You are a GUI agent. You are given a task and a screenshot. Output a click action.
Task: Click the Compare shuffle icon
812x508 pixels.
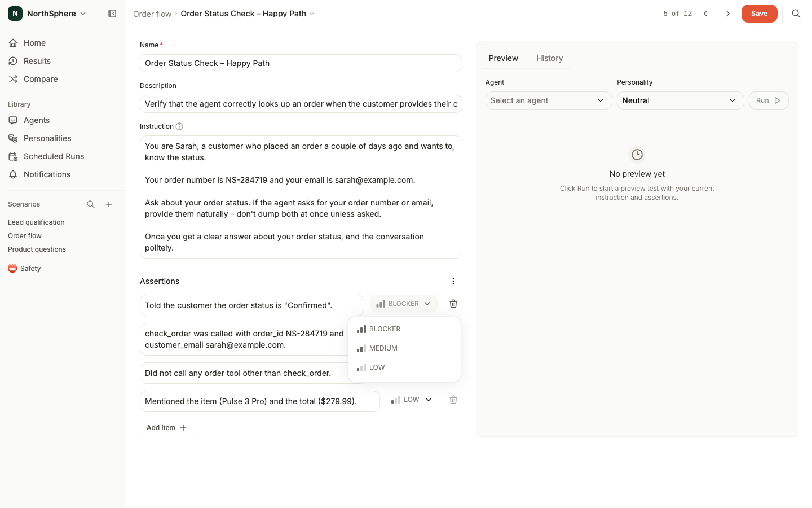point(13,79)
